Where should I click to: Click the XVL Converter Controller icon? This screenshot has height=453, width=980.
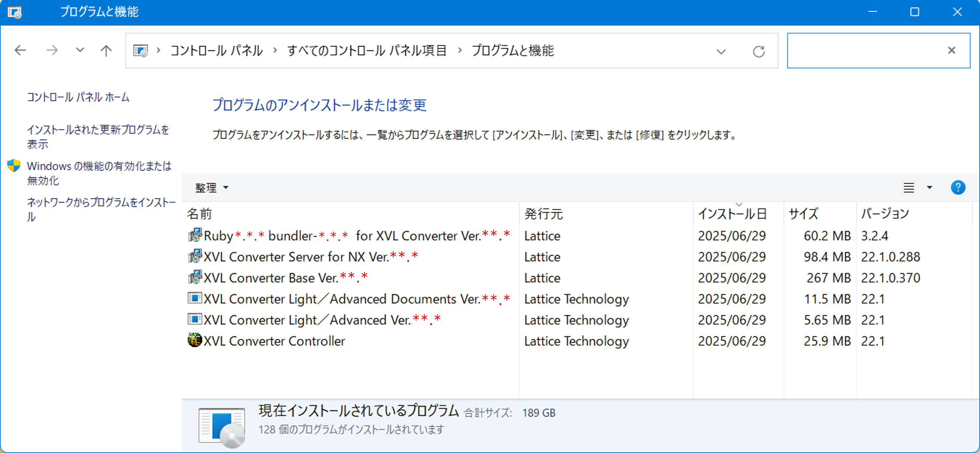(195, 340)
